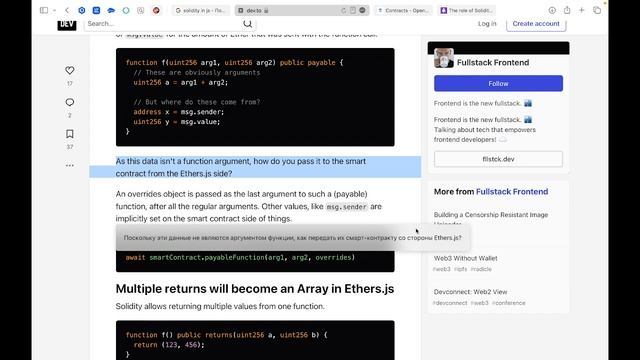Click the 'await smartContract.payableFunction' code line
Image resolution: width=640 pixels, height=360 pixels.
[240, 258]
